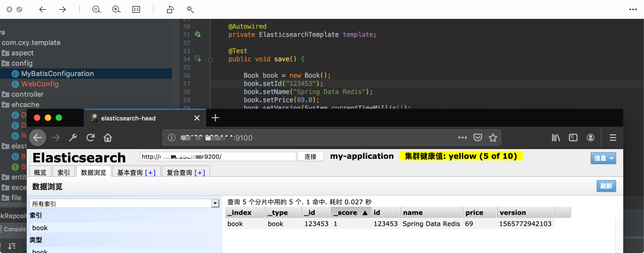Collapse the save method fold marker
Viewport: 644px width, 253px height.
click(x=210, y=60)
